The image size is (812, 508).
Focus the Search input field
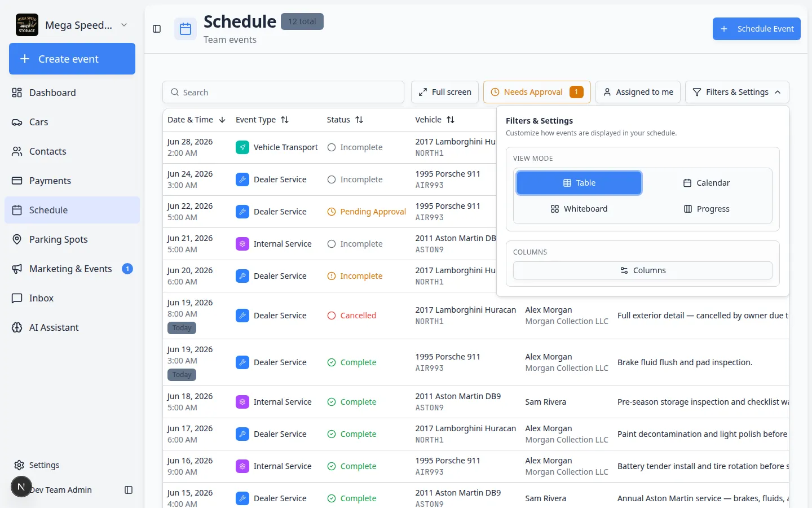tap(284, 92)
